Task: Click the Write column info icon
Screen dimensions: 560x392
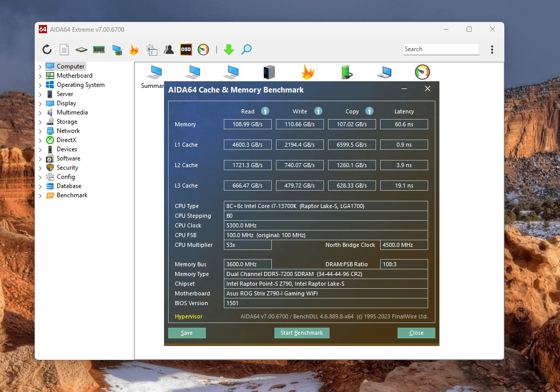Action: 318,111
